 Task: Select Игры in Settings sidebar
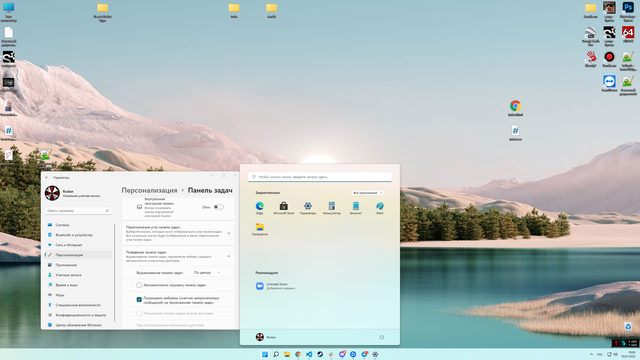78,295
